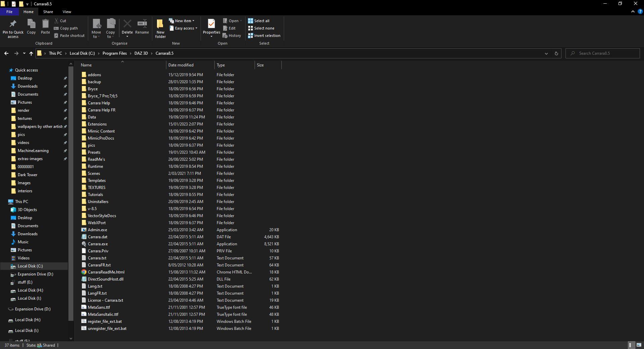Open MachineLearning folder in navigation pane
This screenshot has height=349, width=644.
(33, 151)
